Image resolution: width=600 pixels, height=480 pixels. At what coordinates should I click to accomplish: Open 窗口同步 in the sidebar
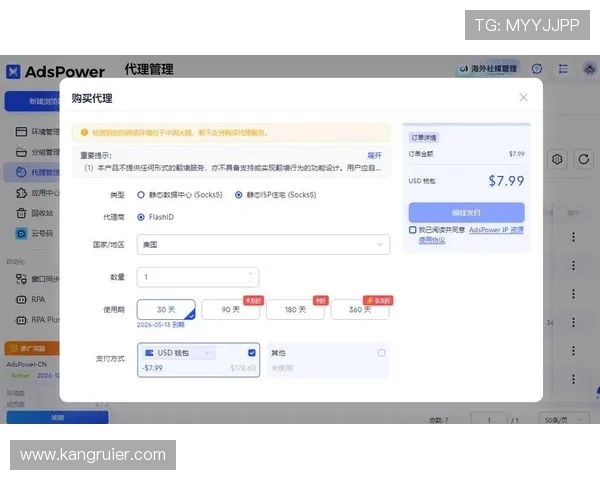[38, 279]
